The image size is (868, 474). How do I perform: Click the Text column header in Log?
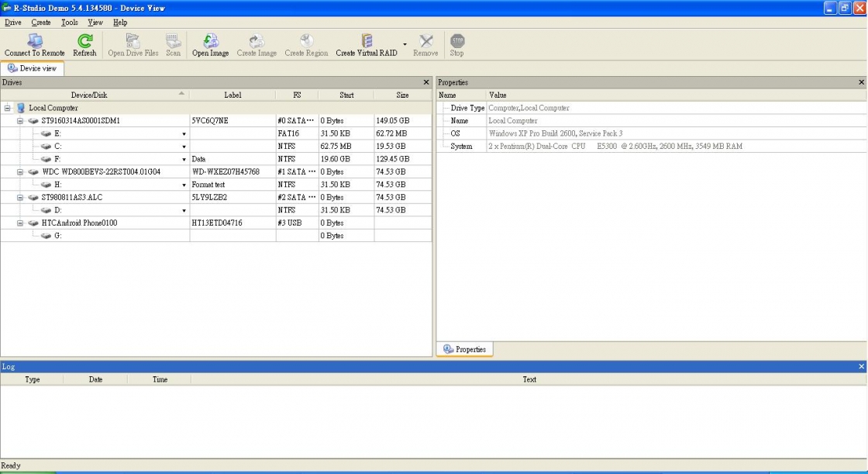coord(529,380)
